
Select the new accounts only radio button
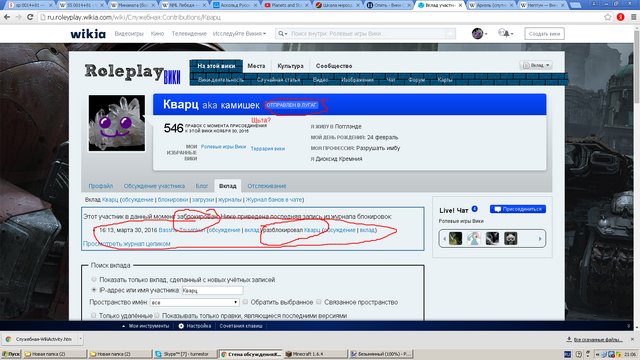click(94, 280)
